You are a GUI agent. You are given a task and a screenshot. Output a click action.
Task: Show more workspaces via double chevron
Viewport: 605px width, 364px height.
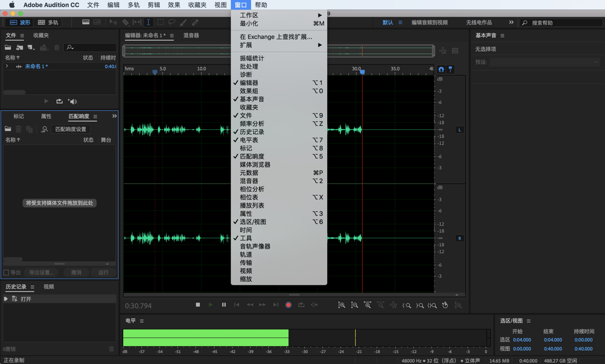pyautogui.click(x=511, y=22)
